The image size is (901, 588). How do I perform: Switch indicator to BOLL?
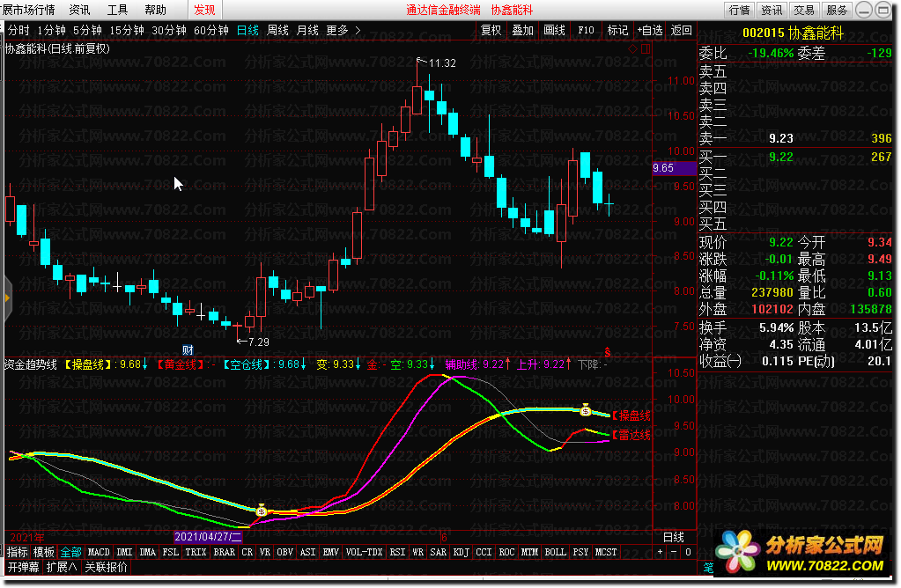pyautogui.click(x=555, y=552)
